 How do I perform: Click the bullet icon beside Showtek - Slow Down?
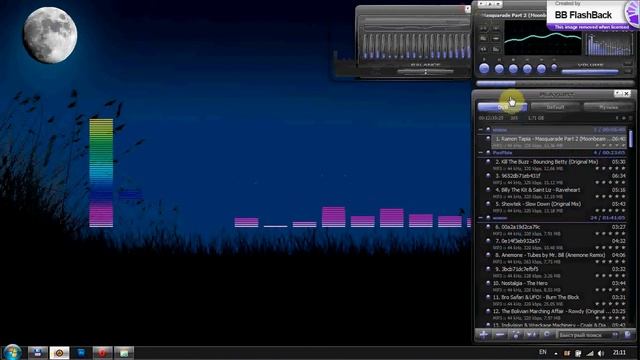tap(488, 204)
